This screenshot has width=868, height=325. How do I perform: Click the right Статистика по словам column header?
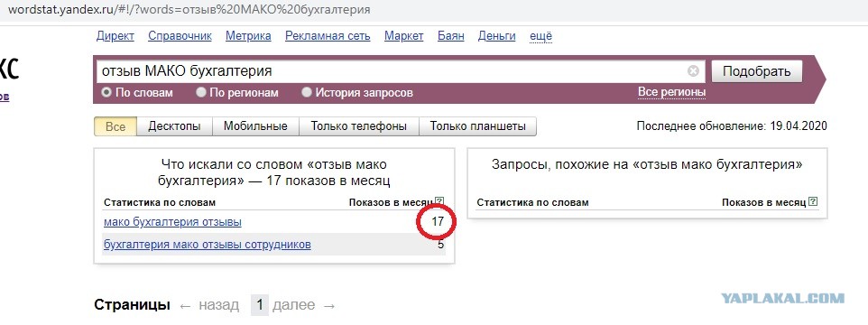(532, 202)
